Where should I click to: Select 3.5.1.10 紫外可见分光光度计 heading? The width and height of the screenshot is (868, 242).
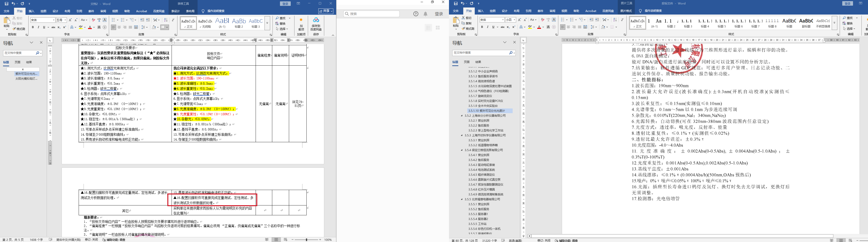[x=490, y=111]
